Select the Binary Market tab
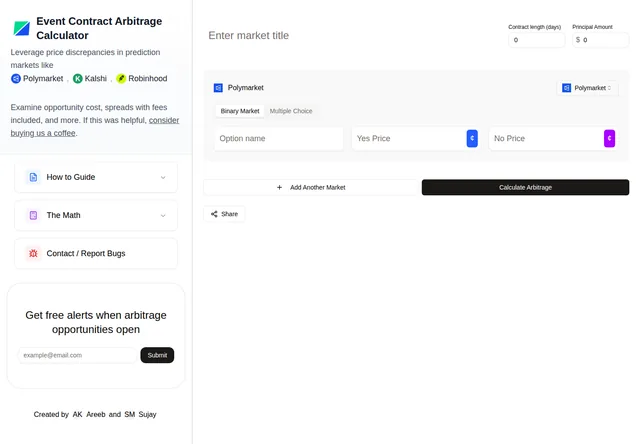The width and height of the screenshot is (640, 444). [240, 111]
